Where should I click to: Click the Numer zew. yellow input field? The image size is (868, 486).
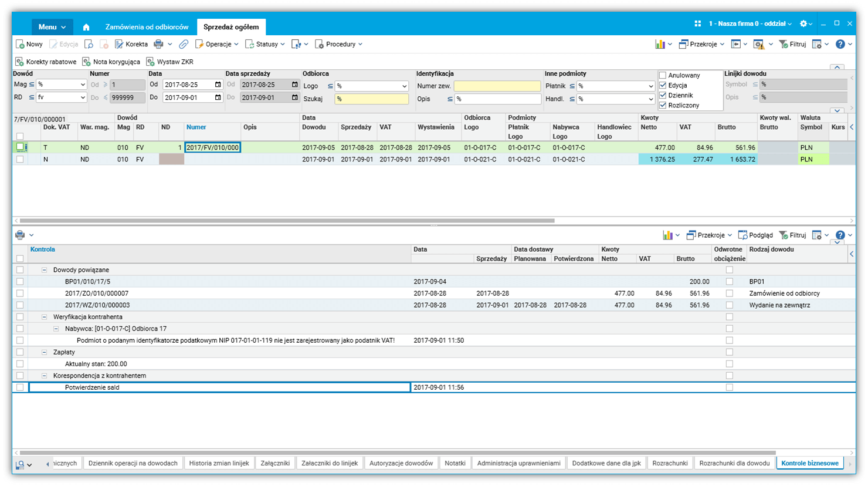[497, 86]
